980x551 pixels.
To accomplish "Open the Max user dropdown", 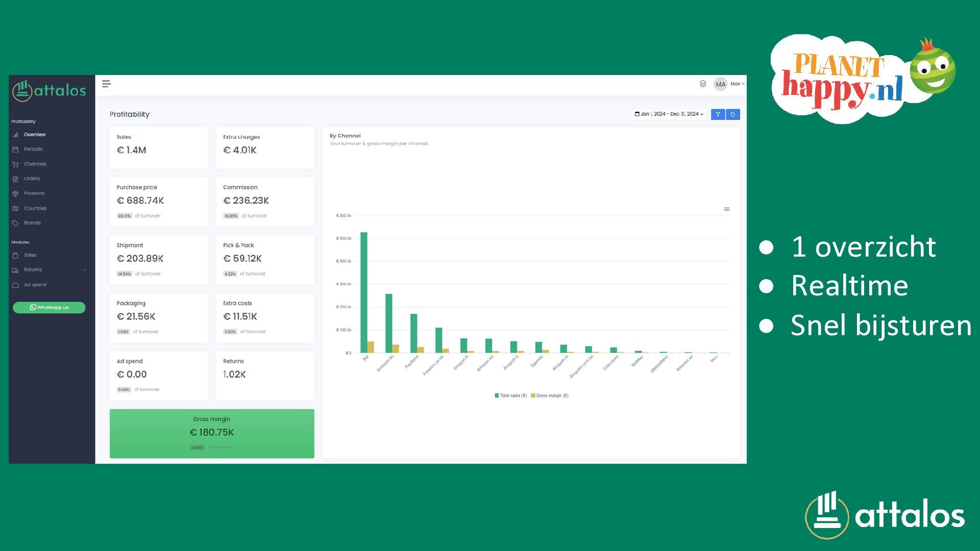I will pos(737,84).
